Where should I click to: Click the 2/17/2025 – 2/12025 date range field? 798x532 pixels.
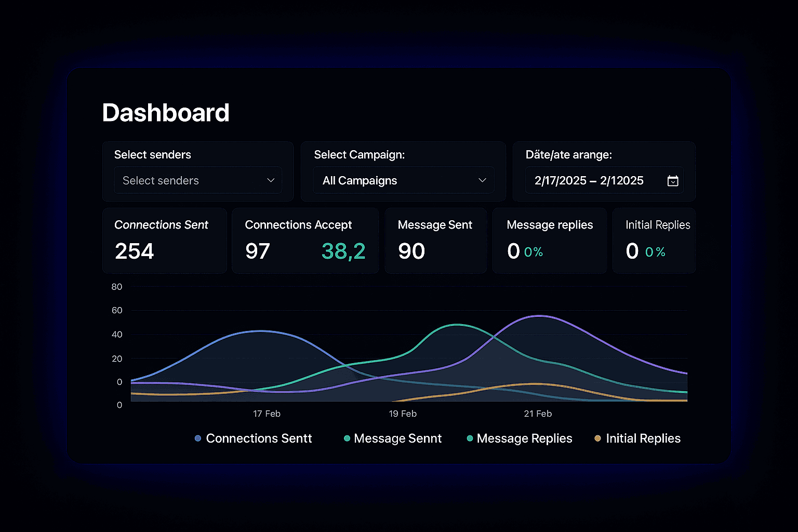604,180
